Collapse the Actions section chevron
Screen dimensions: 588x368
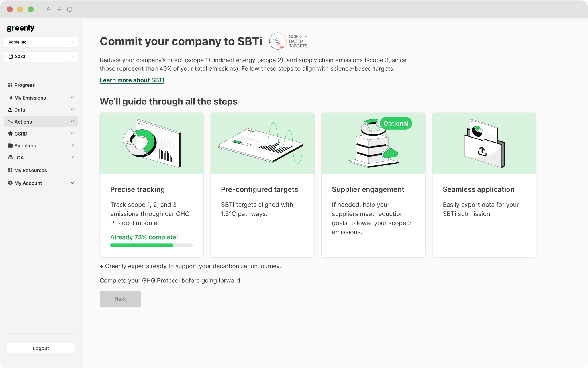click(x=72, y=122)
